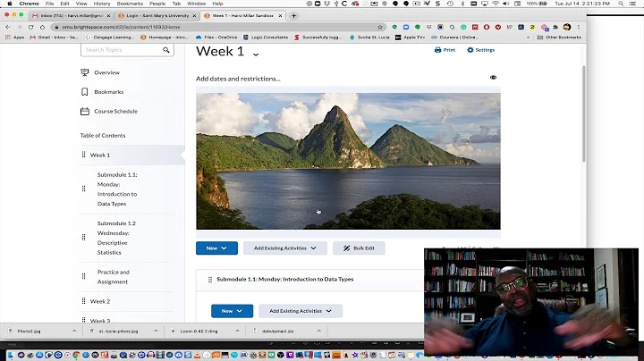Open Chrome's three-dot menu

coord(579,27)
